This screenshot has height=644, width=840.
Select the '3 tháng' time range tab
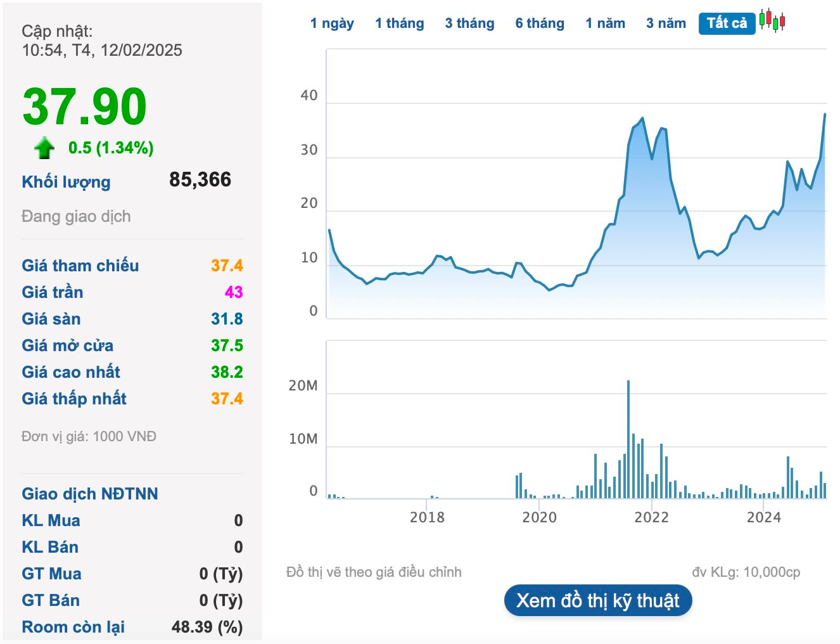point(469,23)
